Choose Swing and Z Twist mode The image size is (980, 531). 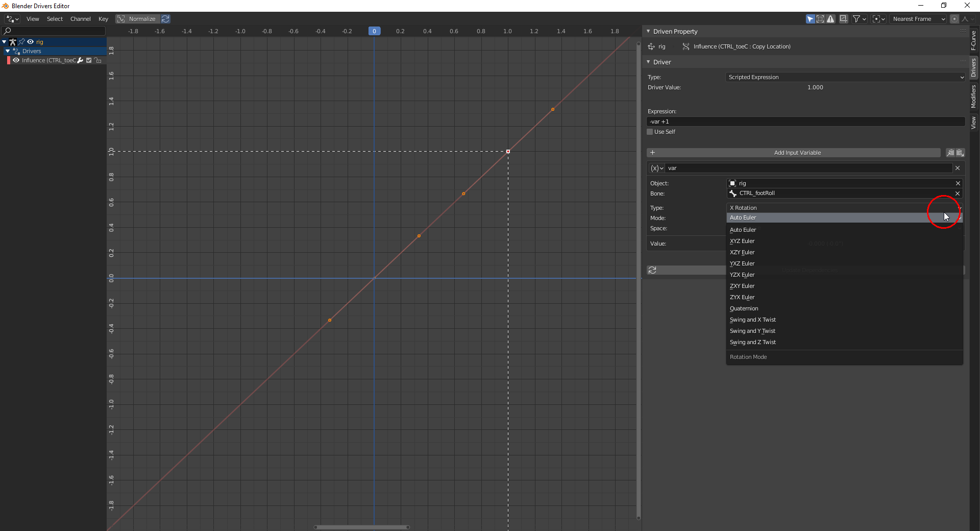(x=845, y=342)
